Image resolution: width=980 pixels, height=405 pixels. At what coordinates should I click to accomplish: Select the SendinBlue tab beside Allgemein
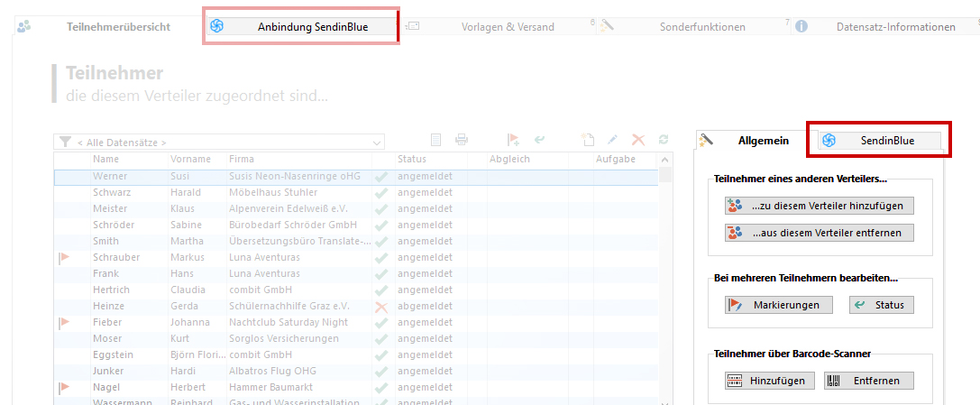[880, 141]
